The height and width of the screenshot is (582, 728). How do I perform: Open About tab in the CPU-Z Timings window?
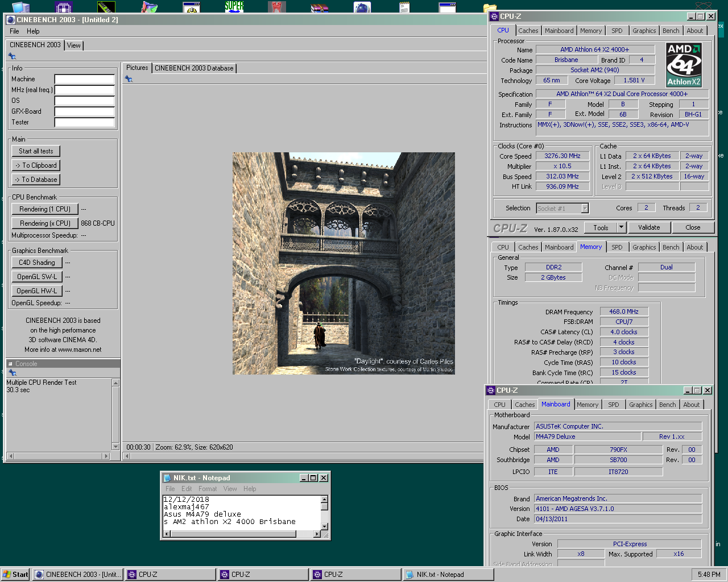pyautogui.click(x=694, y=247)
